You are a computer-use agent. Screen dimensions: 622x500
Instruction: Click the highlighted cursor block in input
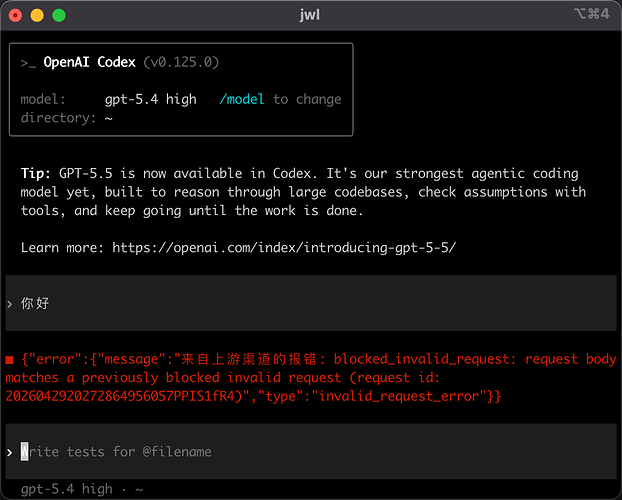click(x=25, y=452)
